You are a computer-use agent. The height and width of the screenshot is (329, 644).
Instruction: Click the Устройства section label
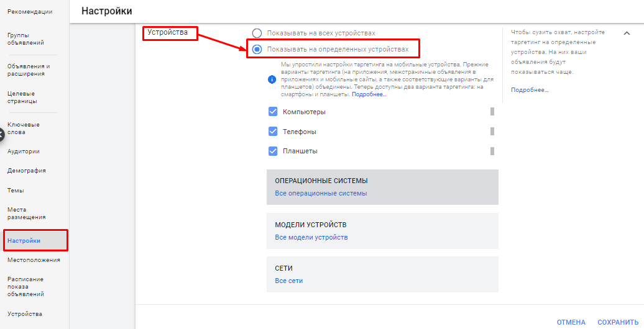(167, 32)
